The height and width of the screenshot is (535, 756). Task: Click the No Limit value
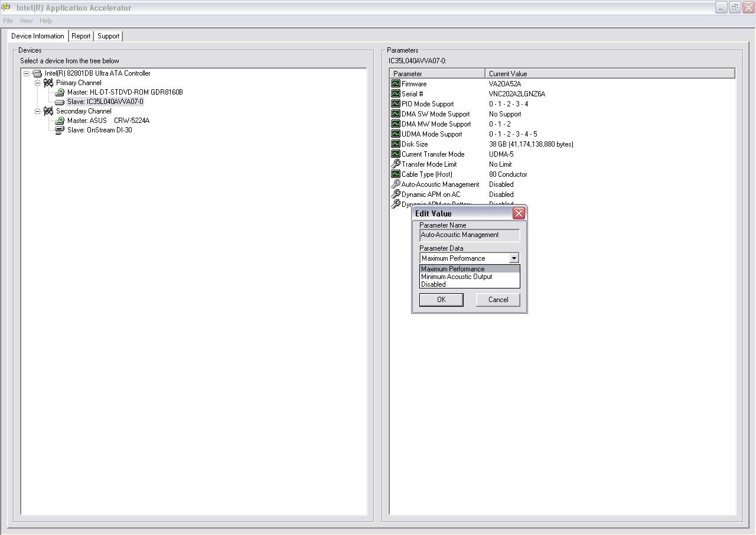click(500, 164)
